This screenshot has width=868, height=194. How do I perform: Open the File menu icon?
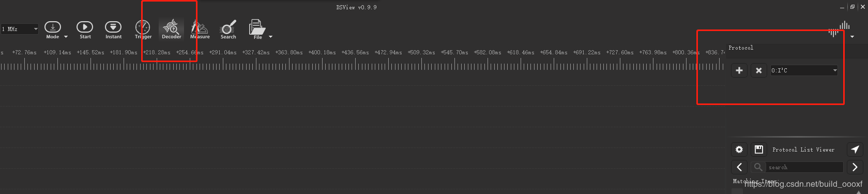pos(257,29)
